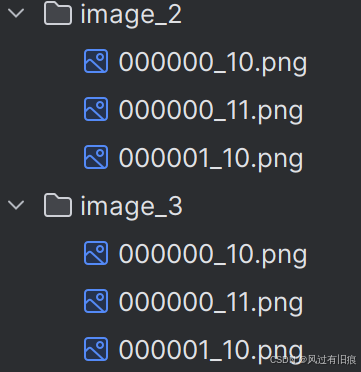Viewport: 361px width, 372px height.
Task: Select file 000000_11.png under image_2
Action: click(x=211, y=111)
